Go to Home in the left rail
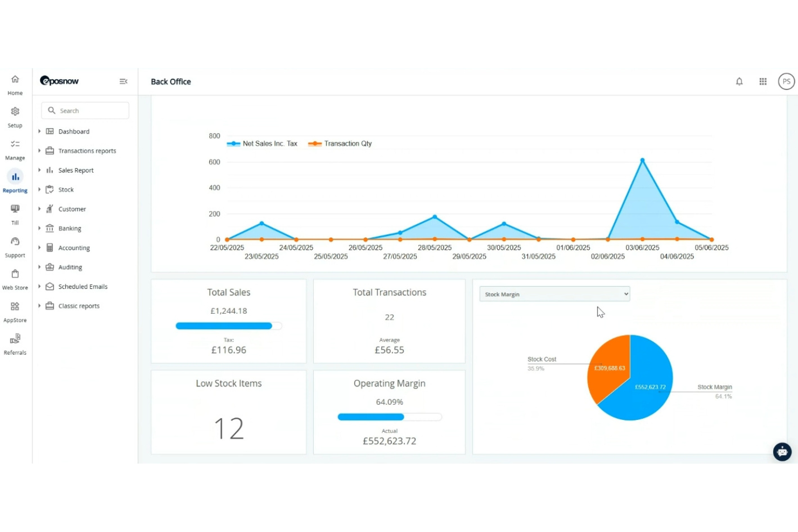Viewport: 798px width, 532px height. coord(15,85)
